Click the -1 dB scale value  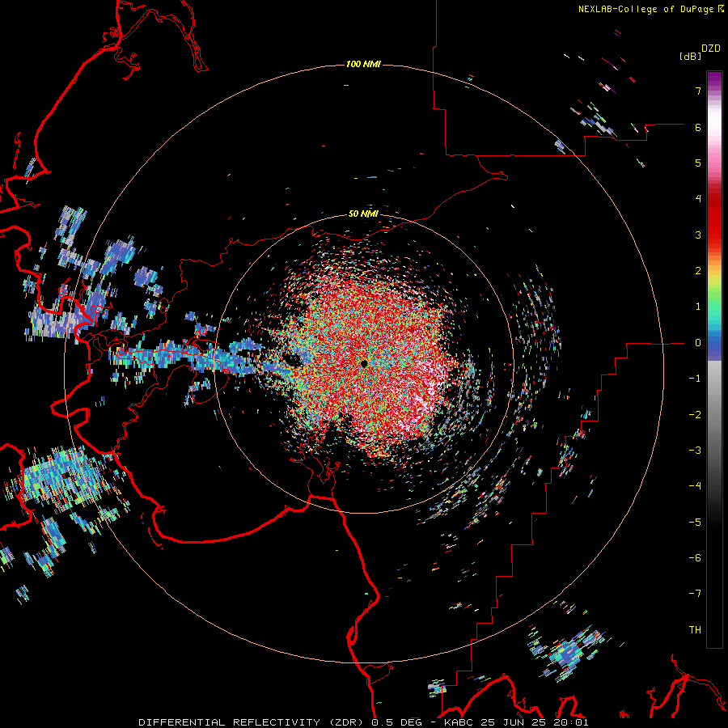(695, 379)
